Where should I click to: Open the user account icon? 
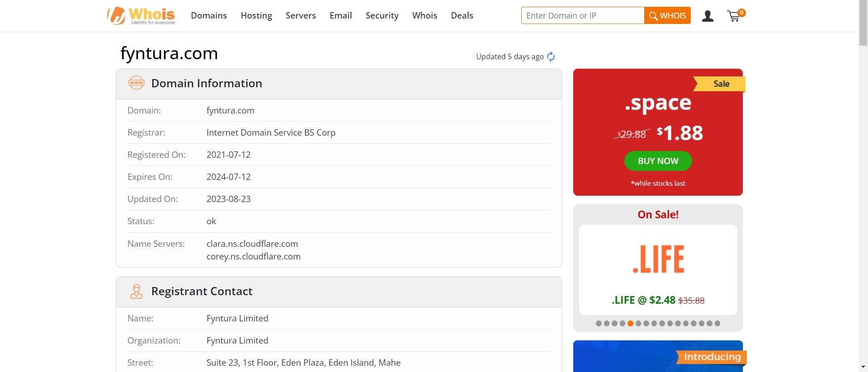tap(708, 16)
